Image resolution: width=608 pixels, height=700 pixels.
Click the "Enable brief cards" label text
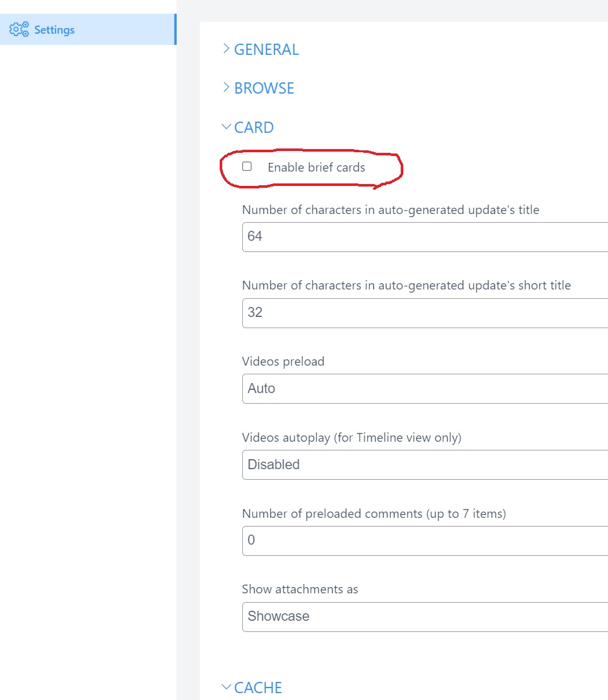coord(316,167)
